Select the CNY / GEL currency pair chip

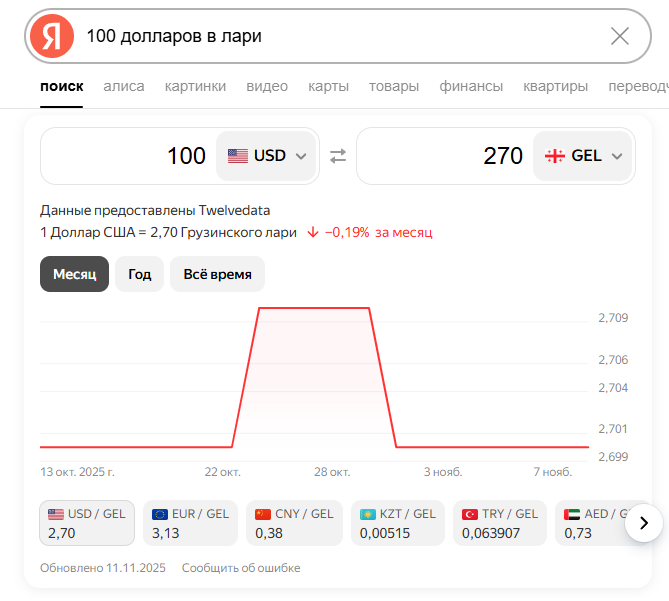click(294, 523)
